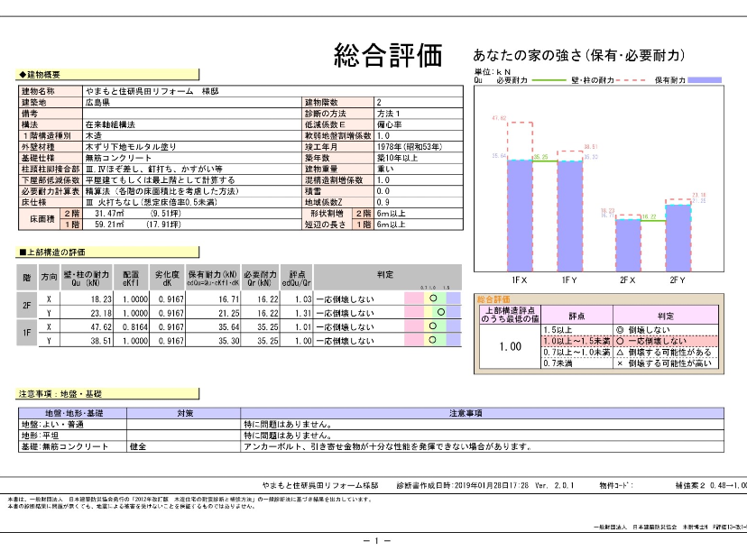Select the ■上部構造の評価 section header
Screen dimensions: 747x560
[x=106, y=252]
